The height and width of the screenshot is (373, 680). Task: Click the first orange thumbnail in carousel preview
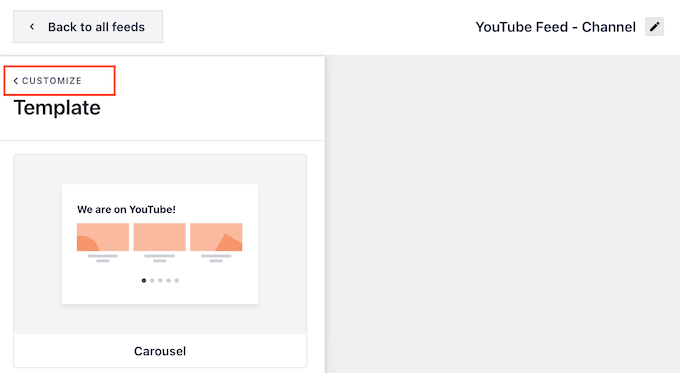click(x=103, y=237)
